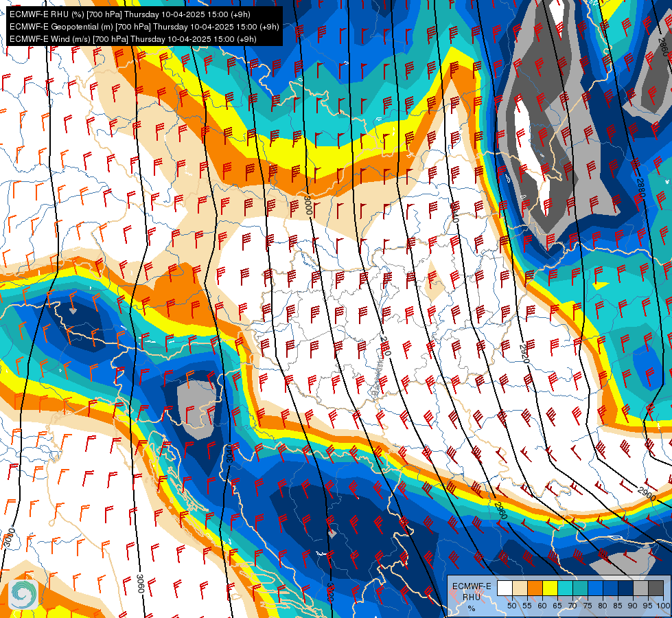Click legend tick value '80'
This screenshot has width=672, height=618.
pos(603,606)
